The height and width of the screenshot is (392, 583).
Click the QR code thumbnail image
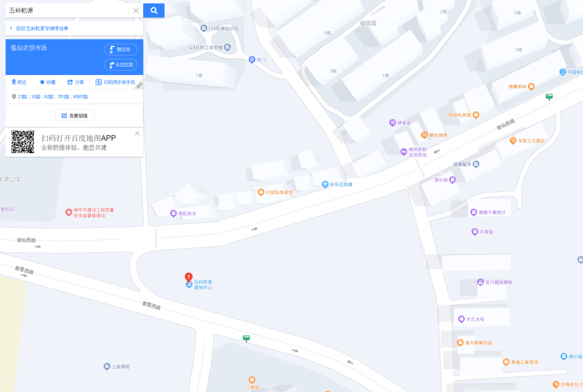(x=23, y=142)
